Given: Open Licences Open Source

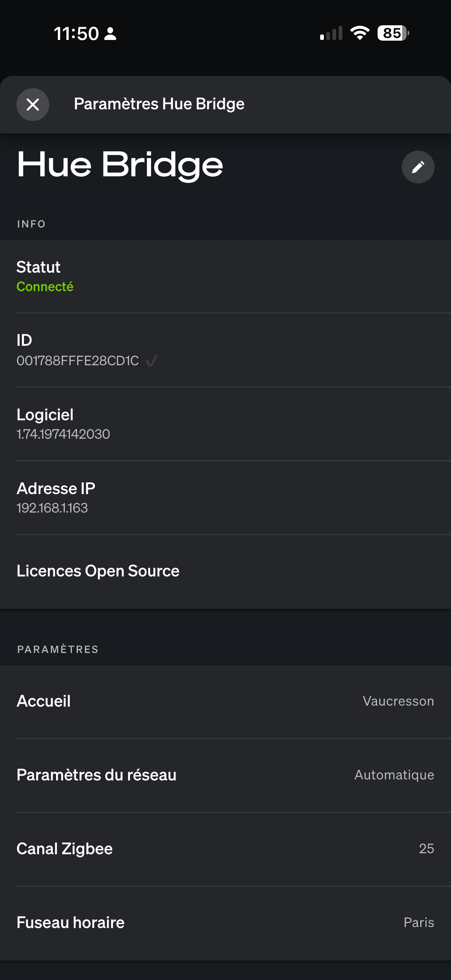Looking at the screenshot, I should pos(98,571).
